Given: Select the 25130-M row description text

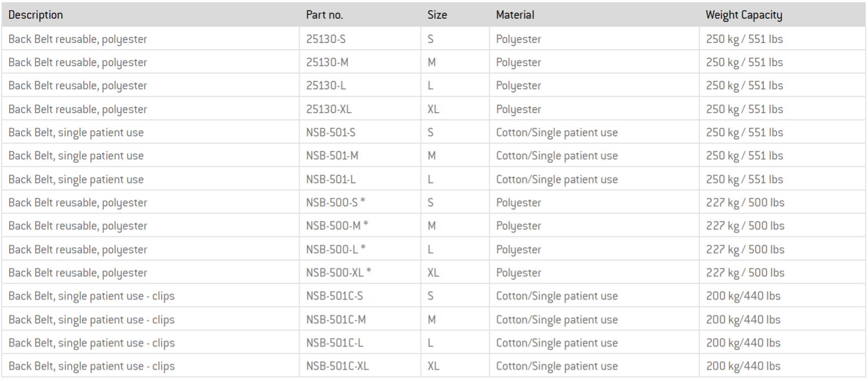Looking at the screenshot, I should (78, 63).
